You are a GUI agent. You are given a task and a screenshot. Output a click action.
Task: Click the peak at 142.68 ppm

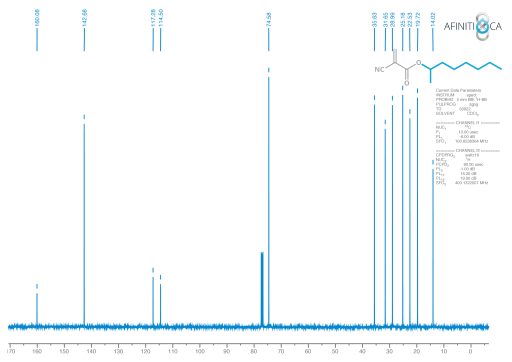click(x=84, y=223)
